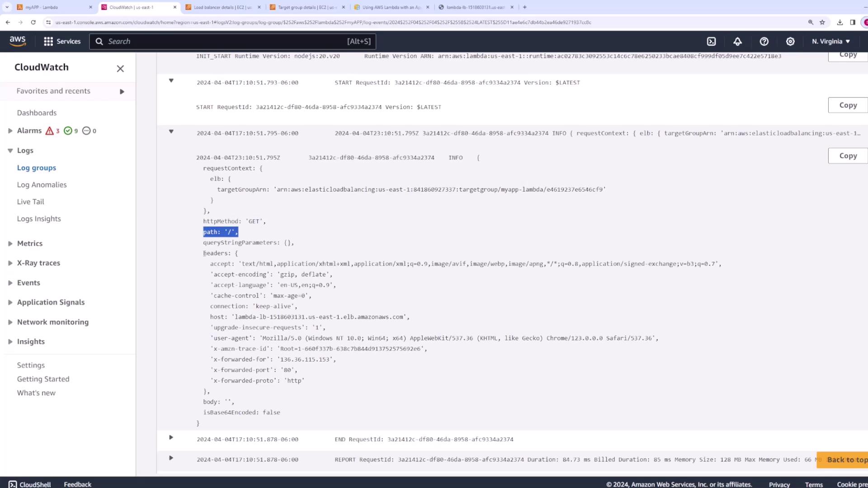Copy the START RequestId log message
This screenshot has width=868, height=488.
click(x=848, y=105)
